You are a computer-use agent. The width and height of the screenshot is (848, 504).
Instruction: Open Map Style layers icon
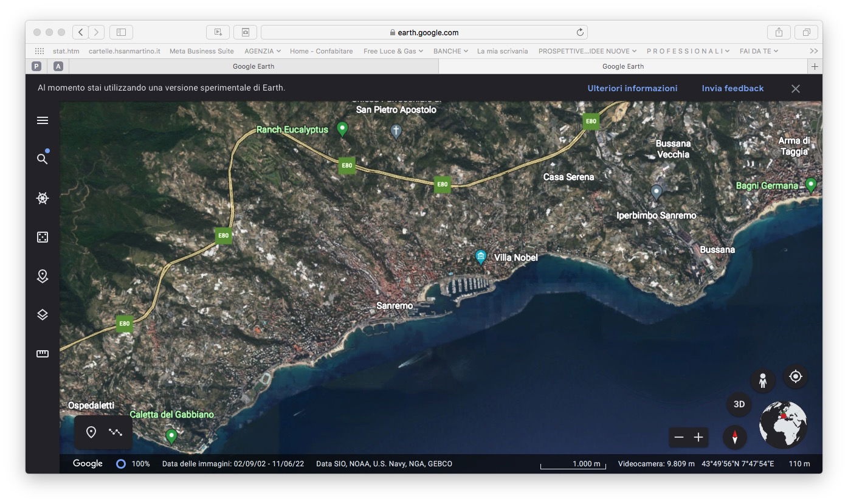43,315
